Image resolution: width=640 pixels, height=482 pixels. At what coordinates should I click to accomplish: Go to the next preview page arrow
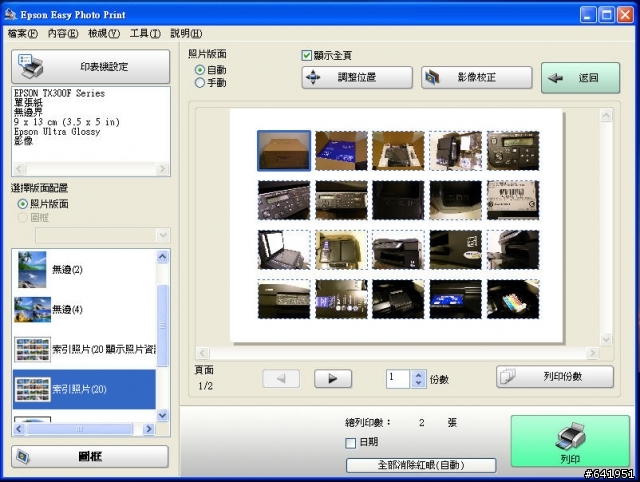tap(333, 379)
